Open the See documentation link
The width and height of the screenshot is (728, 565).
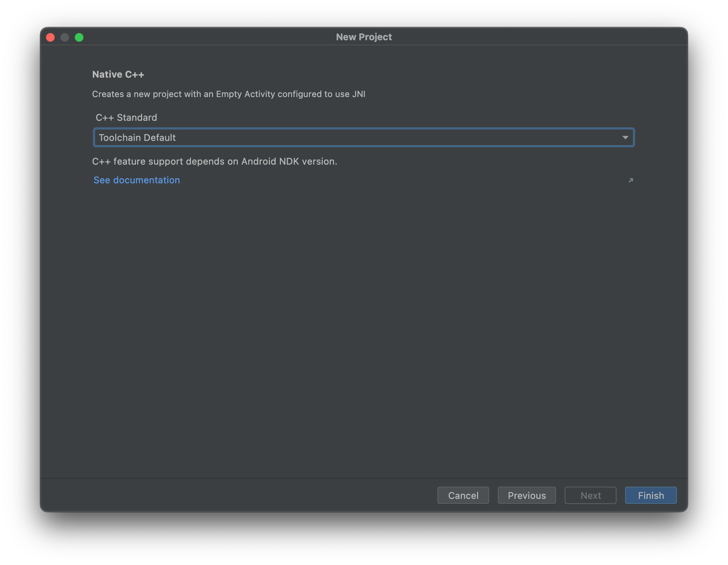pyautogui.click(x=137, y=180)
